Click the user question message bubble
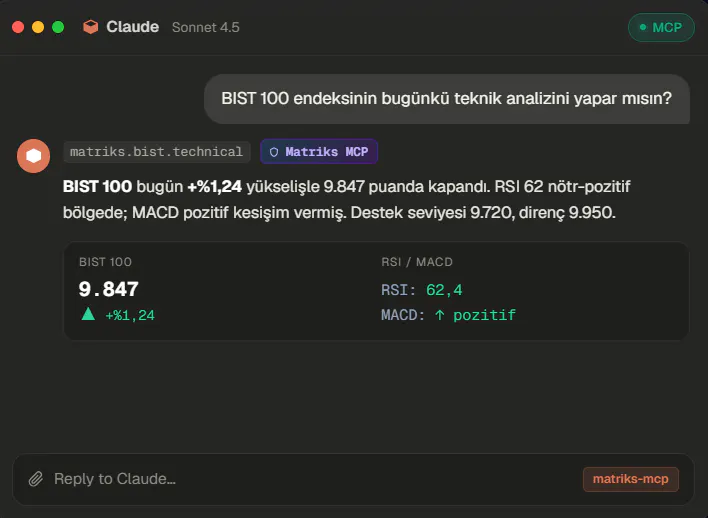This screenshot has height=518, width=708. [x=447, y=99]
